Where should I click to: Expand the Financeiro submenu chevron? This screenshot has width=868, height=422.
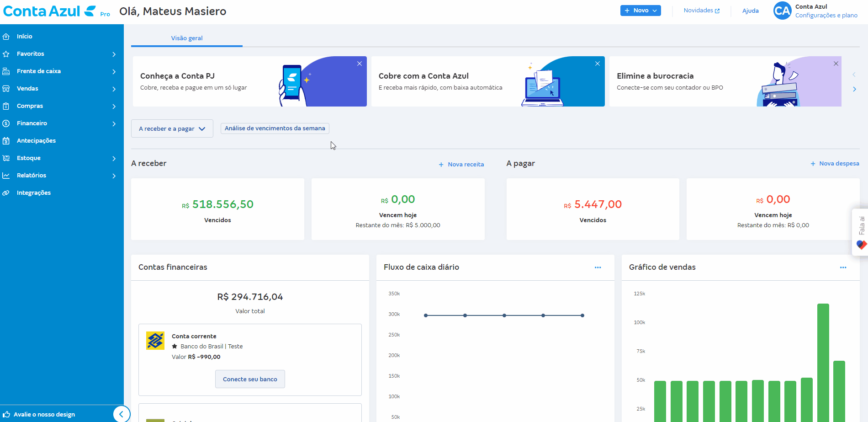tap(114, 124)
